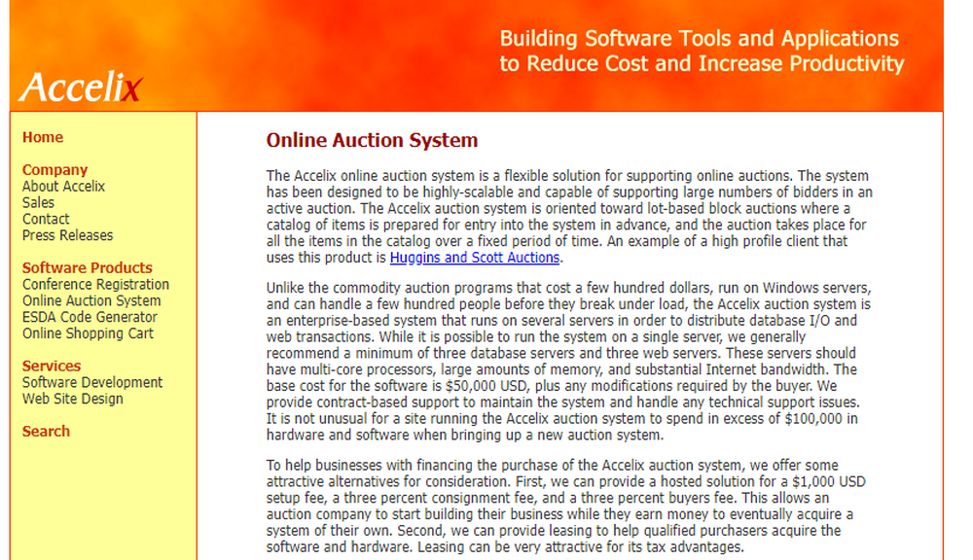Open the Home link in the sidebar

point(43,137)
